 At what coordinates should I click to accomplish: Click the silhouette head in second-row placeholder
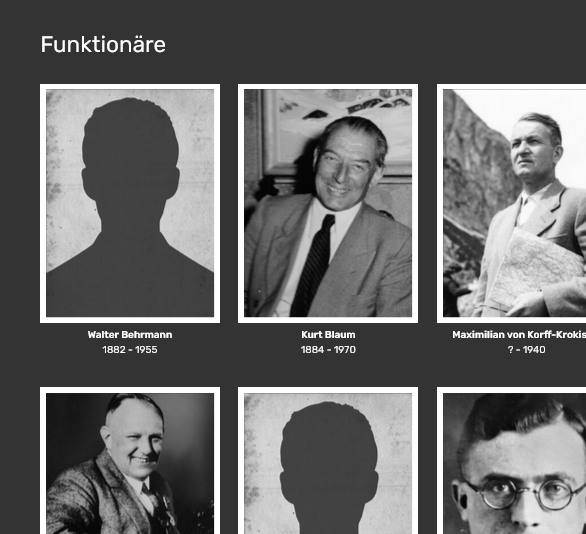coord(329,454)
